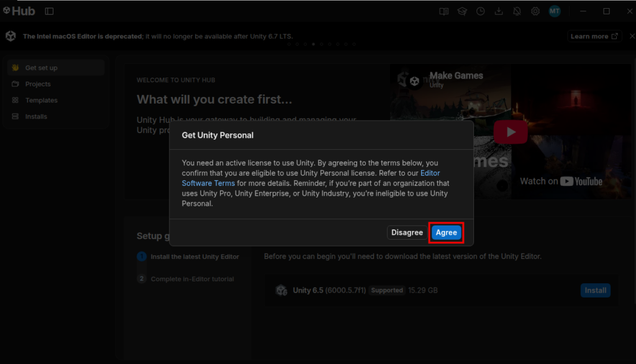This screenshot has width=636, height=364.
Task: Maximize the Unity Hub window
Action: tap(606, 11)
